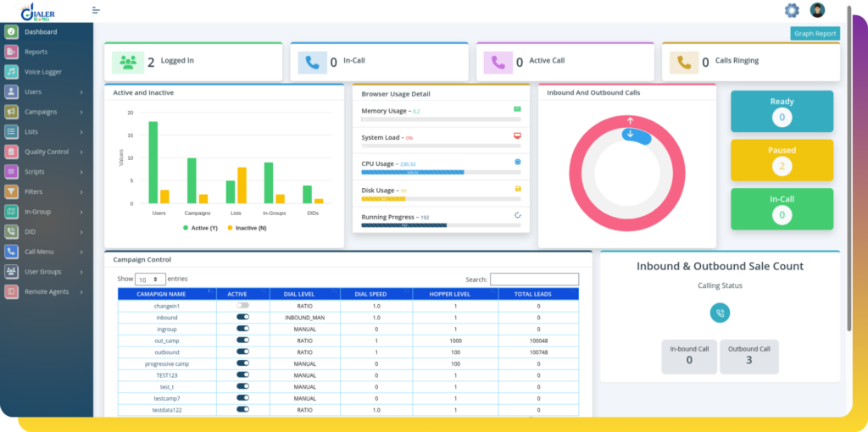868x432 pixels.
Task: Click the Campaigns megaphone icon
Action: click(x=12, y=112)
